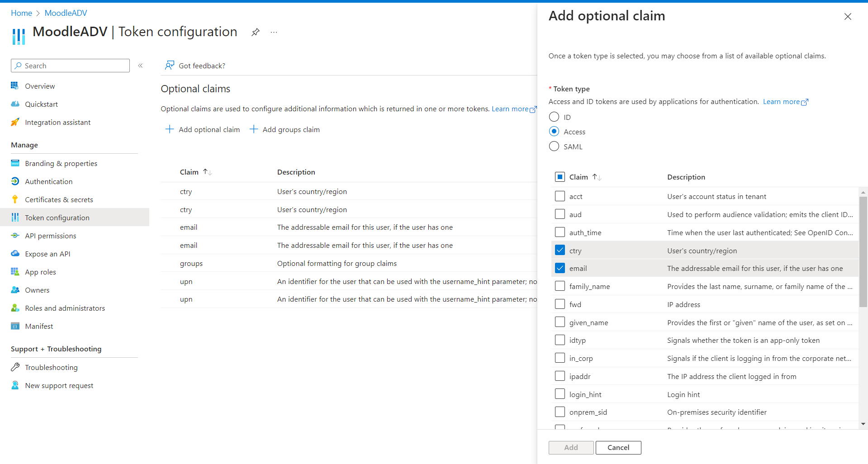Click the Troubleshooting wrench icon

[x=15, y=367]
